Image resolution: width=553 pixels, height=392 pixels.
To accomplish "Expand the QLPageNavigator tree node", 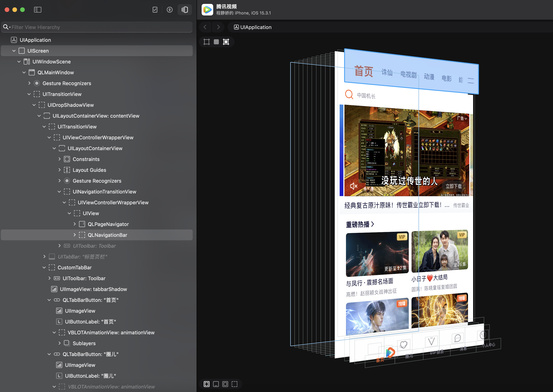I will tap(74, 224).
